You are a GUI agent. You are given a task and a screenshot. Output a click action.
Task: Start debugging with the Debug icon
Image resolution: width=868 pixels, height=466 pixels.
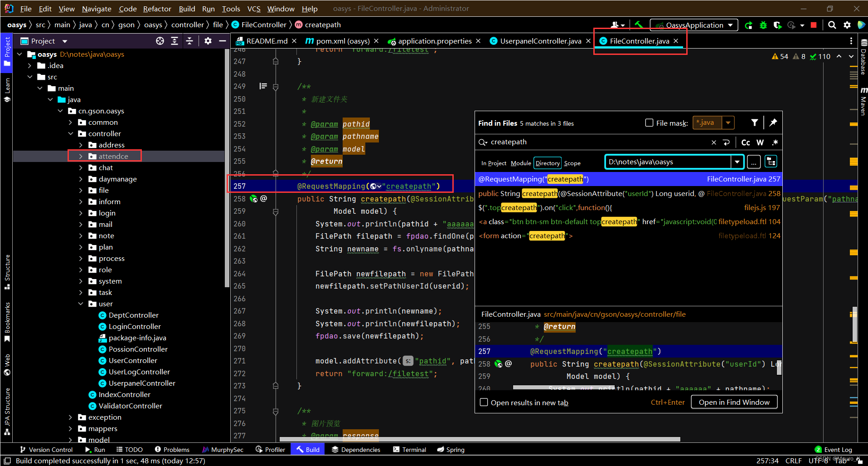click(763, 25)
